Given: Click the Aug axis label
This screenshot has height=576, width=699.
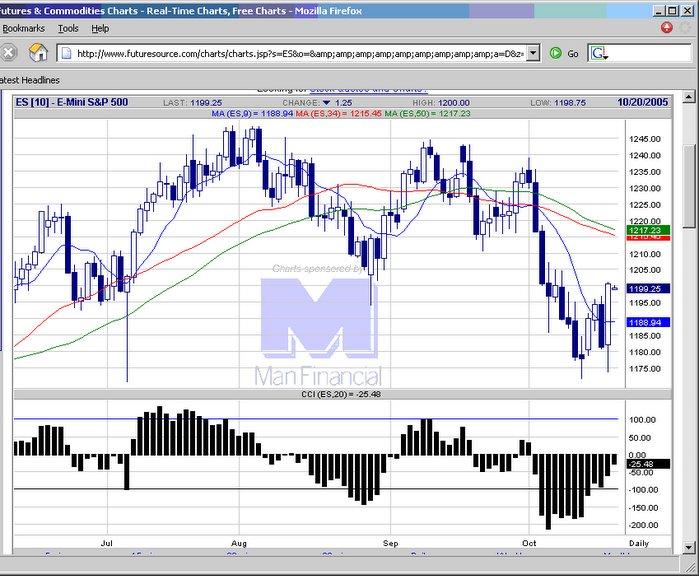Looking at the screenshot, I should click(x=239, y=543).
